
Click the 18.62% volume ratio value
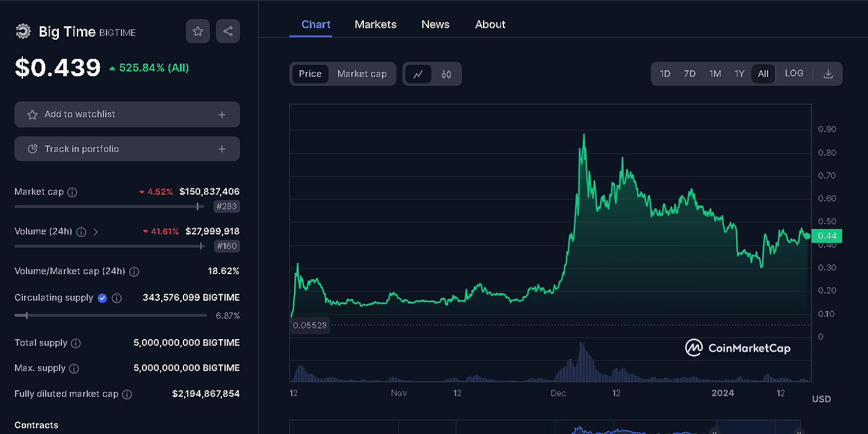pos(223,271)
